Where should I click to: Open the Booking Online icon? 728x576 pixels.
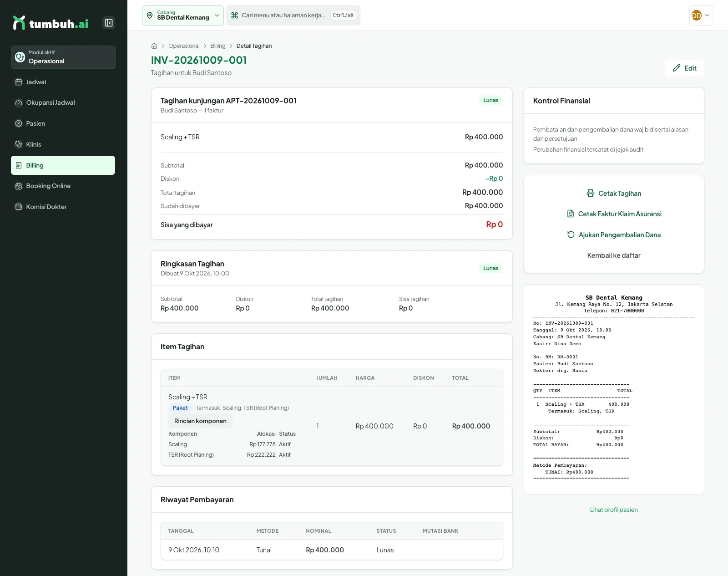19,186
